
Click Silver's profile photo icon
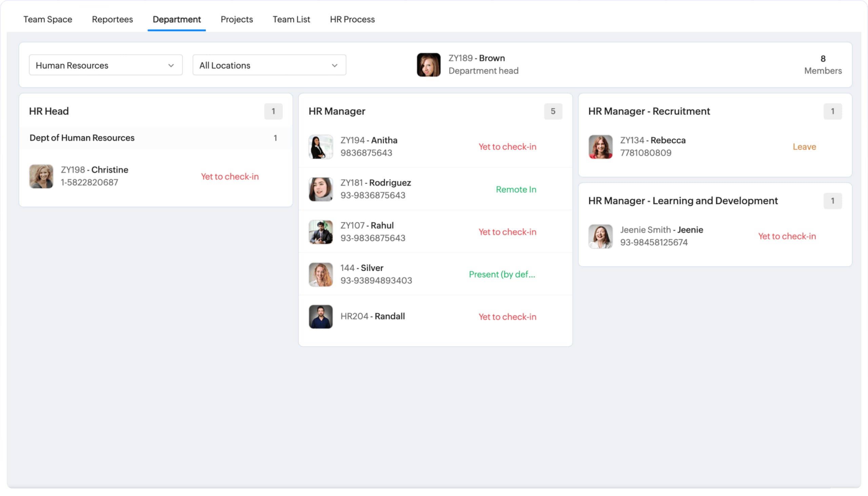[x=320, y=274]
